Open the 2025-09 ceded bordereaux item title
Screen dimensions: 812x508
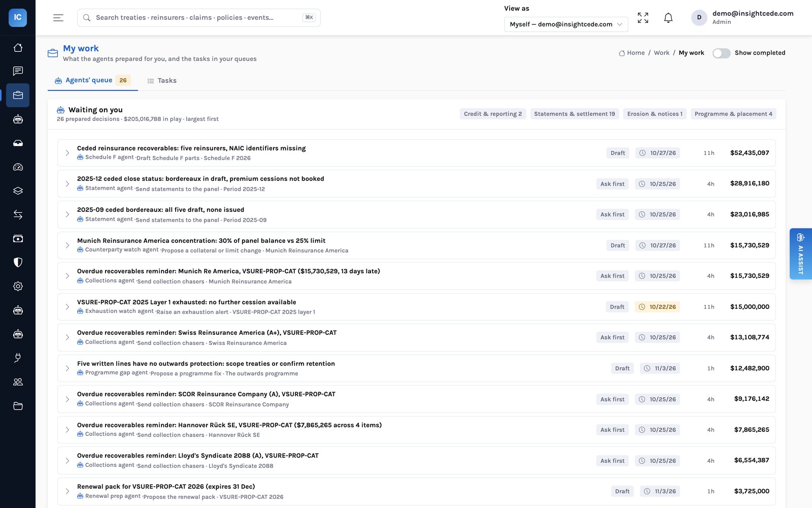click(160, 210)
